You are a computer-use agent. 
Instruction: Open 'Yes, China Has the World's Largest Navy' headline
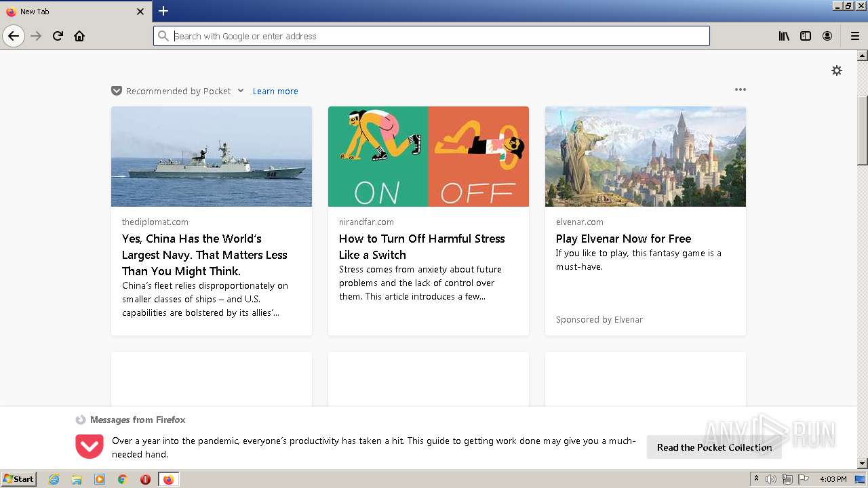(205, 255)
